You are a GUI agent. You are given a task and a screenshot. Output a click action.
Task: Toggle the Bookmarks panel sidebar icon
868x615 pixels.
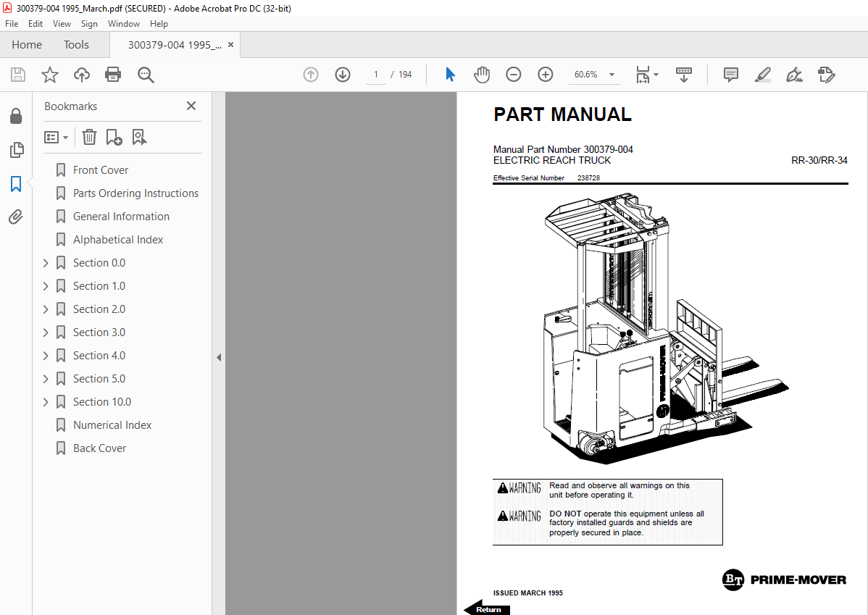pos(16,184)
